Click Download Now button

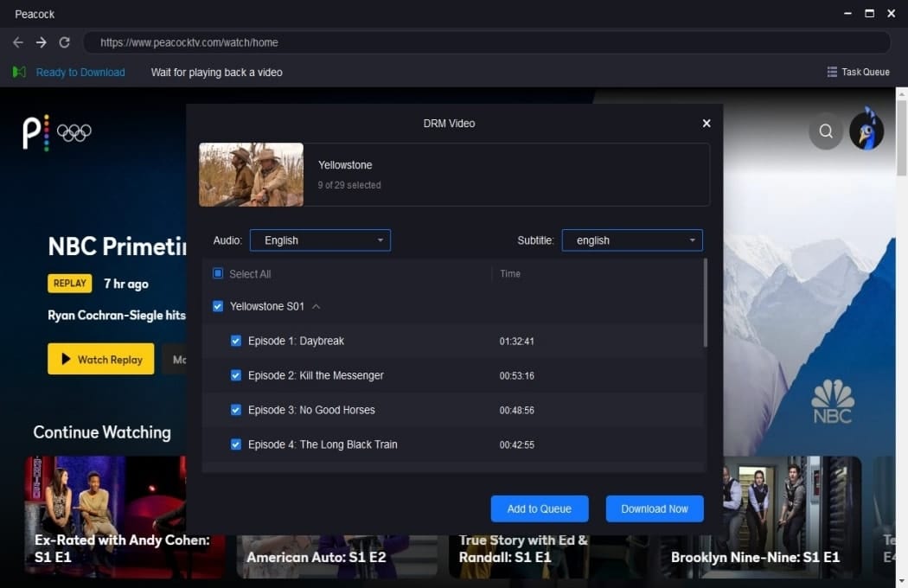(655, 508)
